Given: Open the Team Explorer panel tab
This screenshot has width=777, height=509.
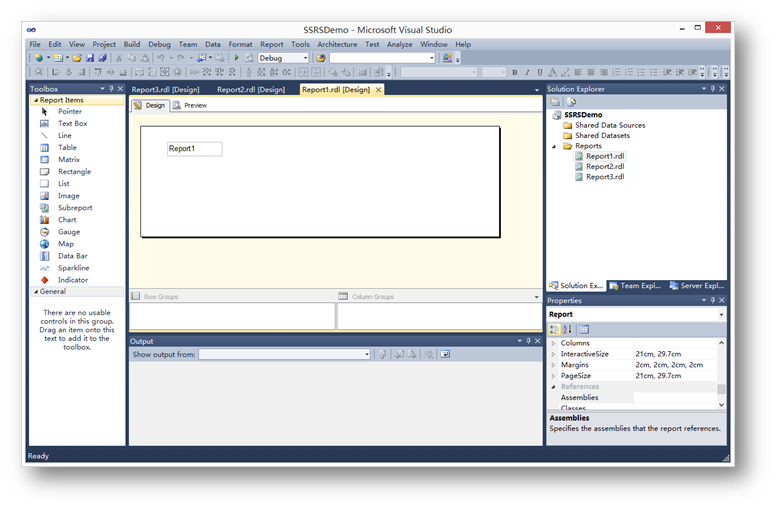Looking at the screenshot, I should (635, 286).
